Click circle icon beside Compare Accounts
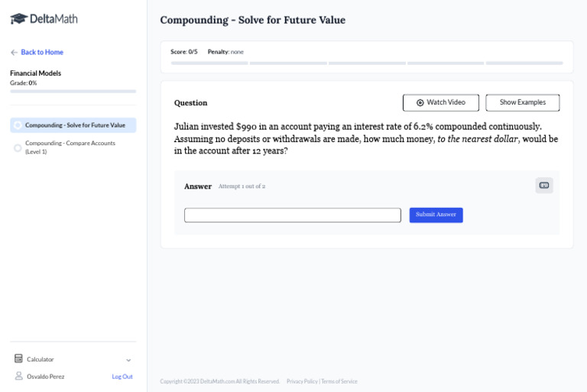Screen dimensions: 587x392 tap(18, 147)
